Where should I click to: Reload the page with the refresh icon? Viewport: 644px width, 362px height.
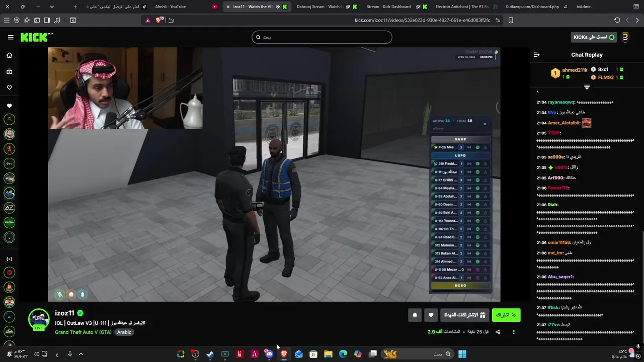coord(617,20)
